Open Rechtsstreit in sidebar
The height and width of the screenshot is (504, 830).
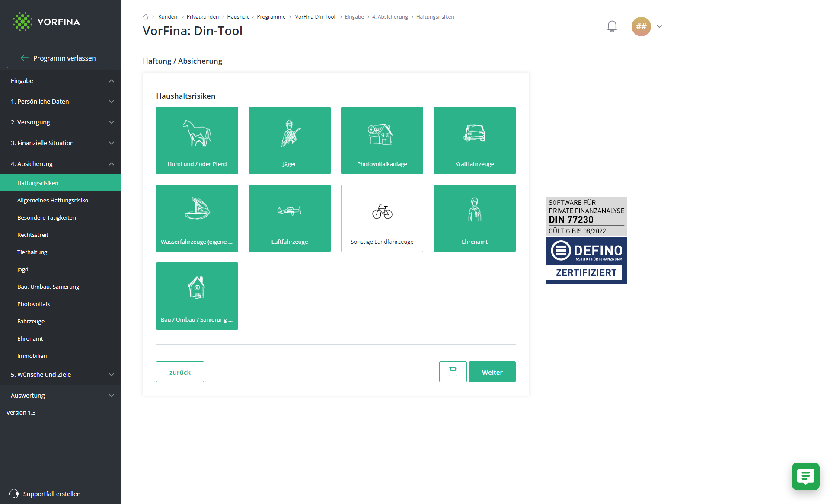click(60, 235)
